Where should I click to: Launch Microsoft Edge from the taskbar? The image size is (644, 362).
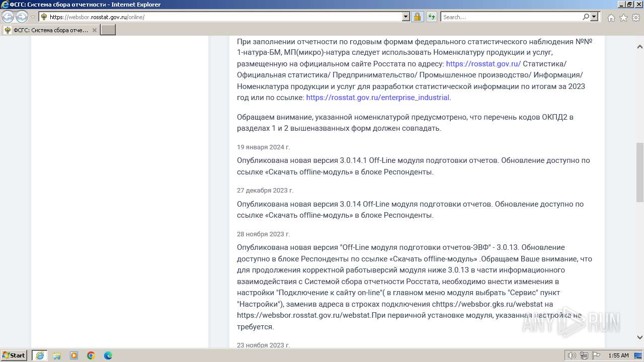(x=108, y=355)
